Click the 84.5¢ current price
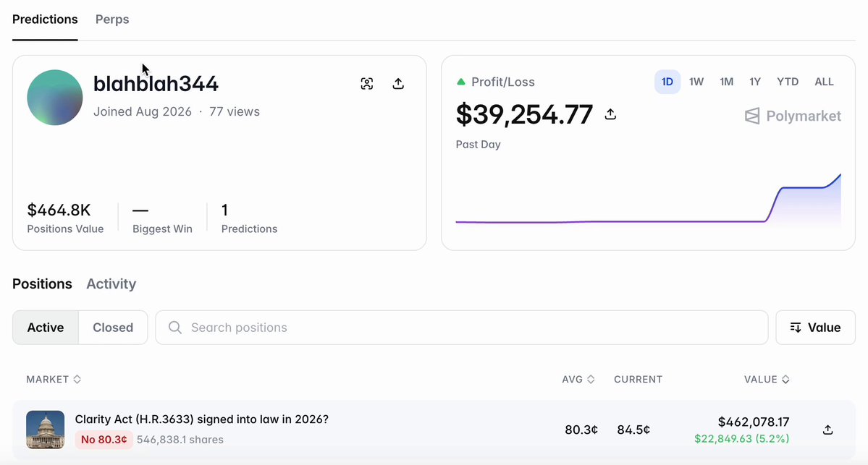 633,430
